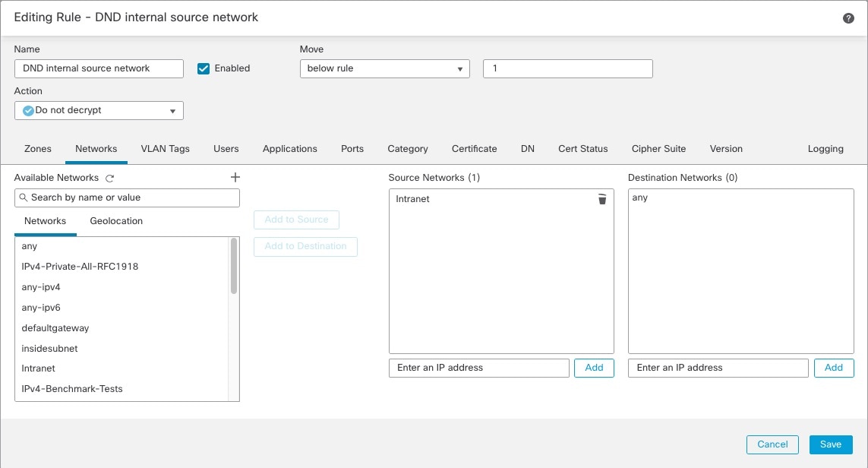868x468 pixels.
Task: Save the rule changes
Action: pos(830,444)
